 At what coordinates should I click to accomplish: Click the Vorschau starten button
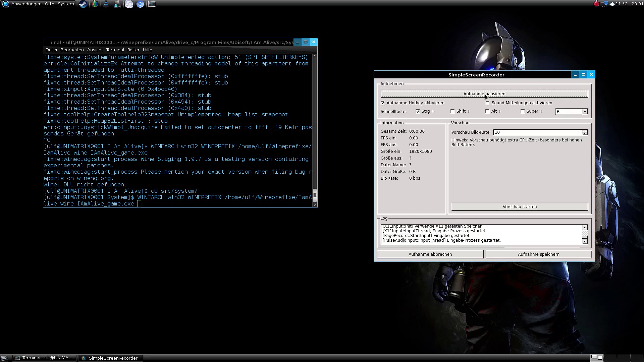519,207
